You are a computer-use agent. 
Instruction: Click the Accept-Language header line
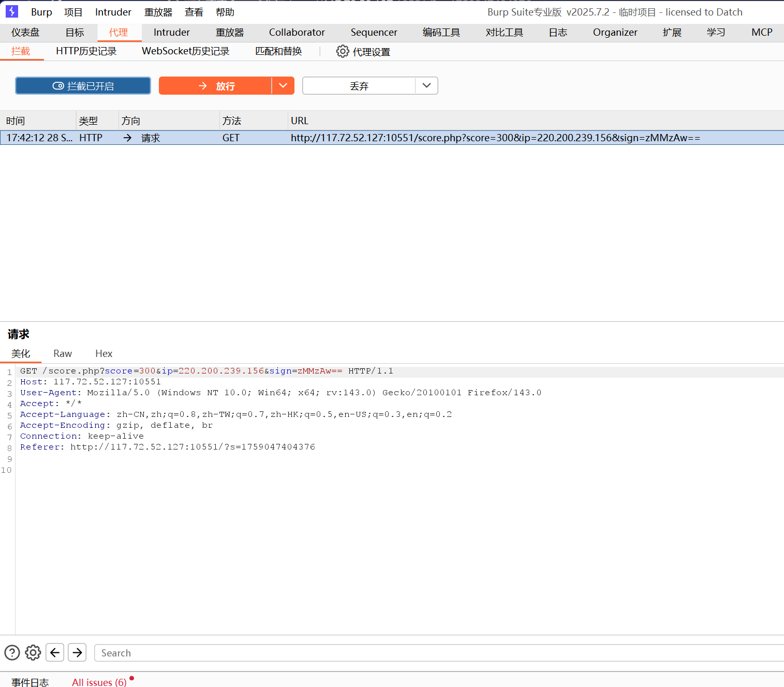click(x=236, y=414)
